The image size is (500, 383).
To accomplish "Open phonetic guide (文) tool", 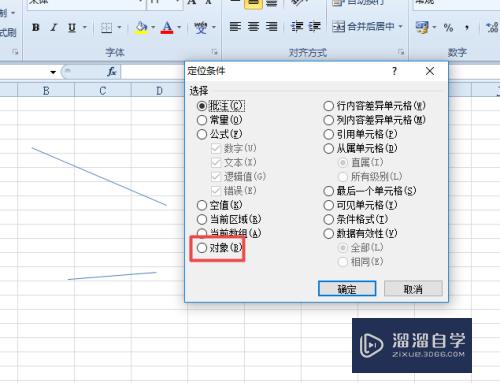I will tap(201, 27).
